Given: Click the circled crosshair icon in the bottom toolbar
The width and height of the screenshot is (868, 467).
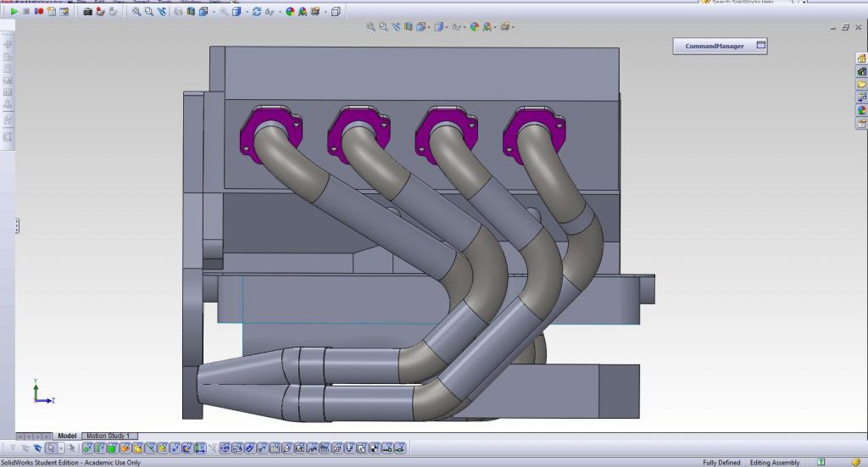Looking at the screenshot, I should [x=225, y=448].
